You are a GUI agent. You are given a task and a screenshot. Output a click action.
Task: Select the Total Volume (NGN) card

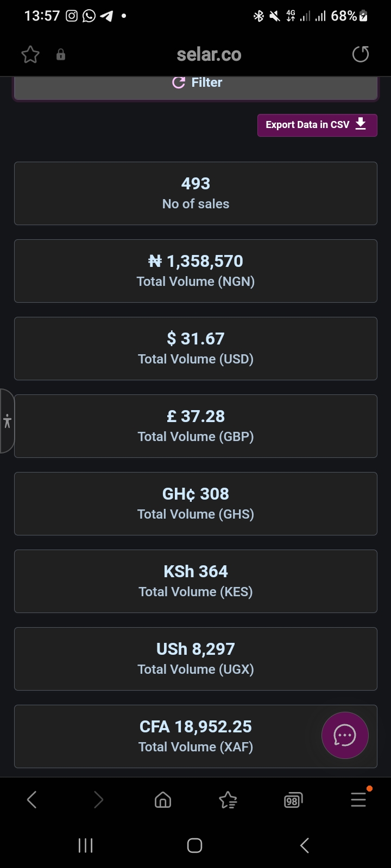click(195, 271)
